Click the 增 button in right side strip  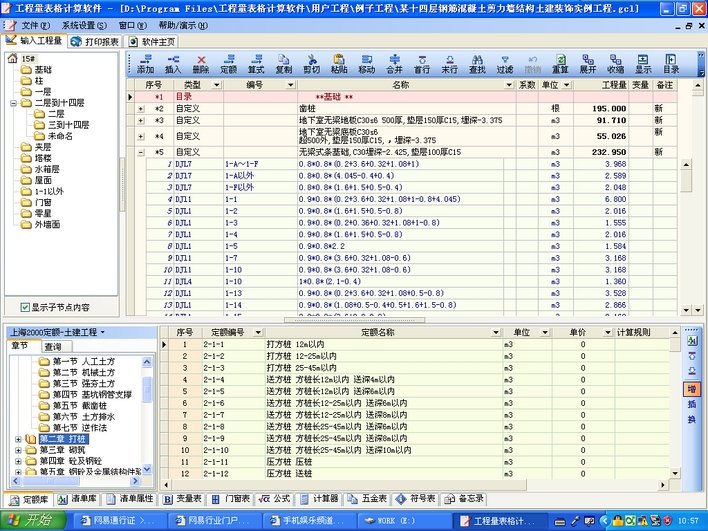(692, 389)
